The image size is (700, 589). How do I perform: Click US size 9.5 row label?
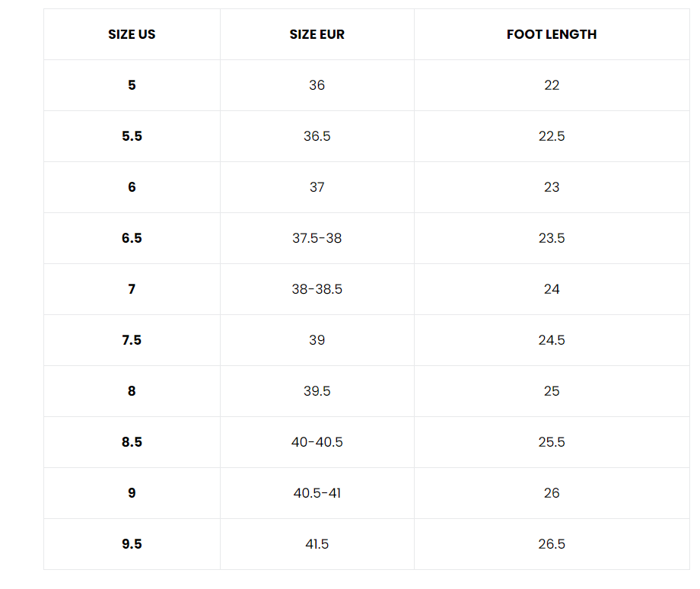[132, 544]
